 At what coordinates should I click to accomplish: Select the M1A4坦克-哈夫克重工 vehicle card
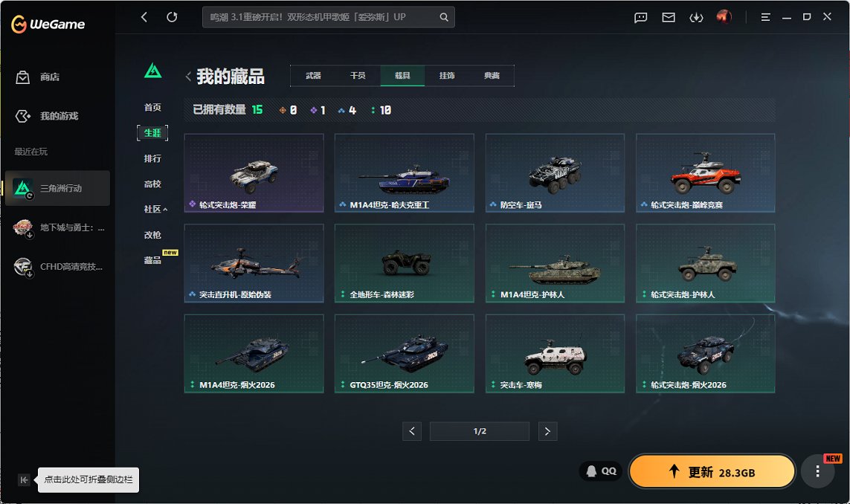pos(404,173)
